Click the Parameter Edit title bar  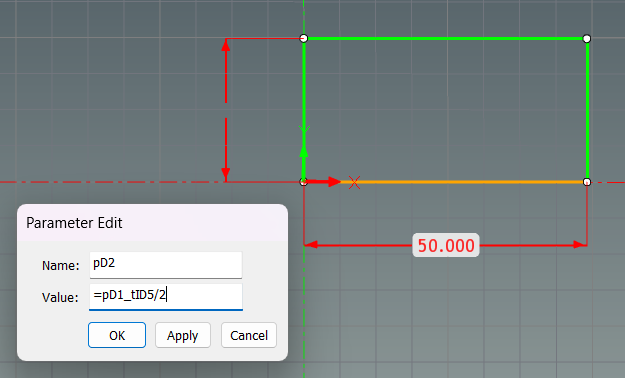tap(152, 222)
